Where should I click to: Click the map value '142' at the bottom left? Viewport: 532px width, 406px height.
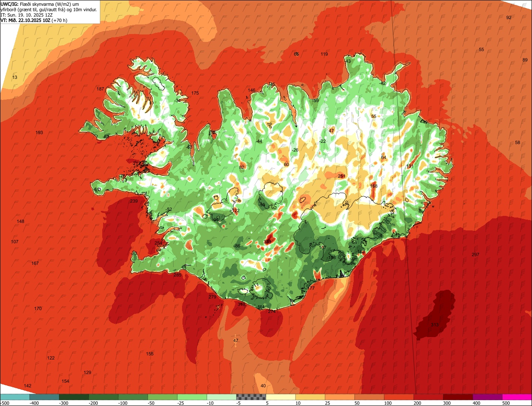click(x=27, y=386)
